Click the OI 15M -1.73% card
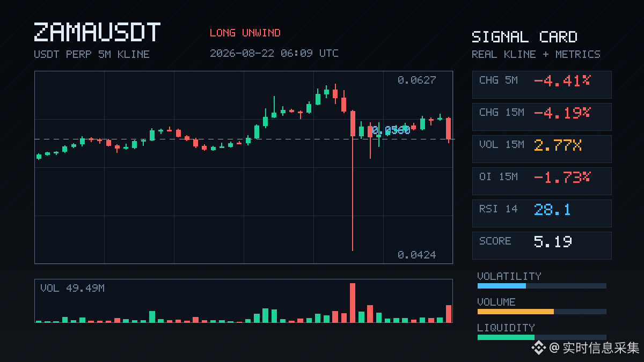This screenshot has width=644, height=362. tap(541, 181)
